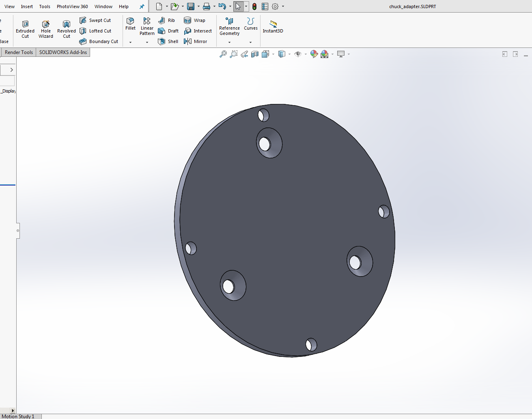Expand the Undo dropdown arrow
The width and height of the screenshot is (532, 419).
coord(230,6)
